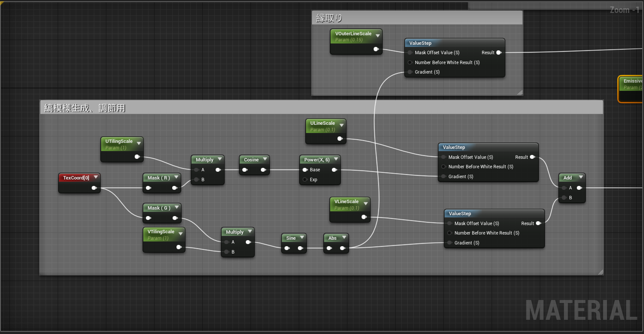This screenshot has width=644, height=334.
Task: Click the Abs node input pin
Action: coord(329,248)
